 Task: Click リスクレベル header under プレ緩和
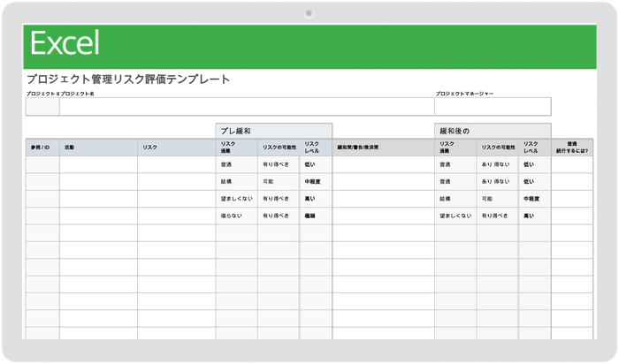pos(316,148)
